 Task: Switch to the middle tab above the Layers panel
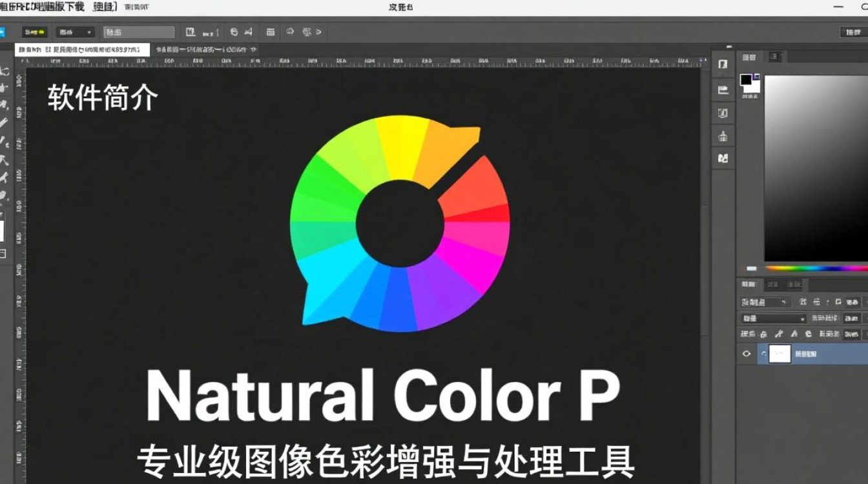pyautogui.click(x=773, y=284)
